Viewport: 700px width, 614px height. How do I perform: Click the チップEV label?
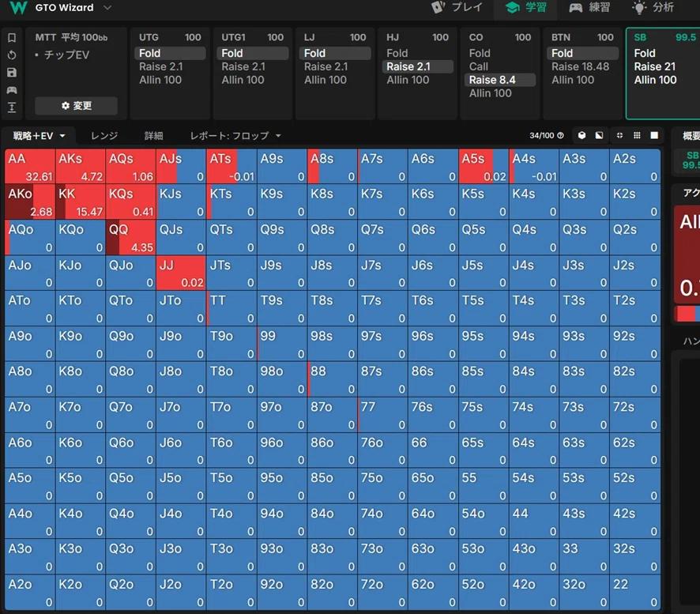pos(66,55)
